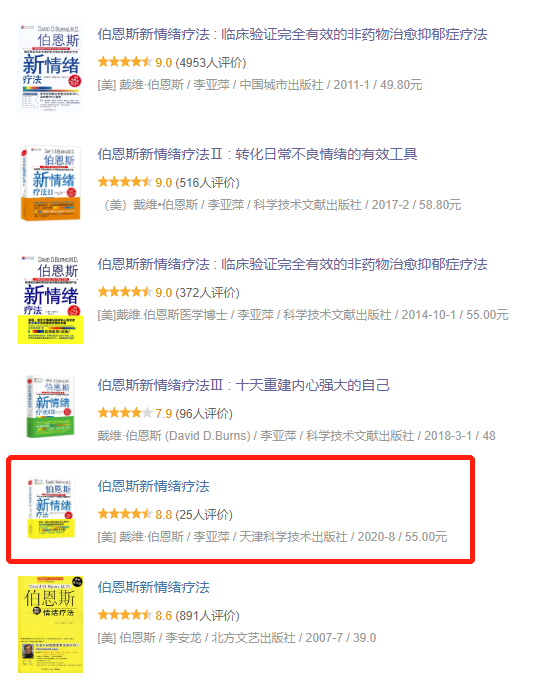Viewport: 553px width, 689px height.
Task: Click the 伯恩斯新情绪疗法III green book cover
Action: pos(51,407)
